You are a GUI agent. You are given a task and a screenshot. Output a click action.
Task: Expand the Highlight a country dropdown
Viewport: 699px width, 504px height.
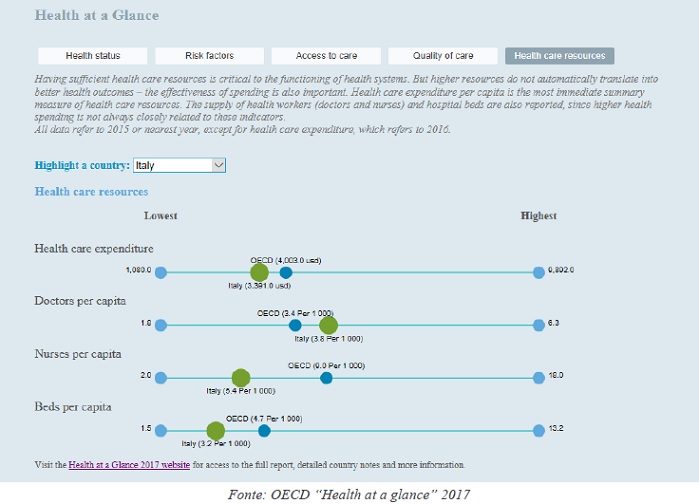point(219,165)
